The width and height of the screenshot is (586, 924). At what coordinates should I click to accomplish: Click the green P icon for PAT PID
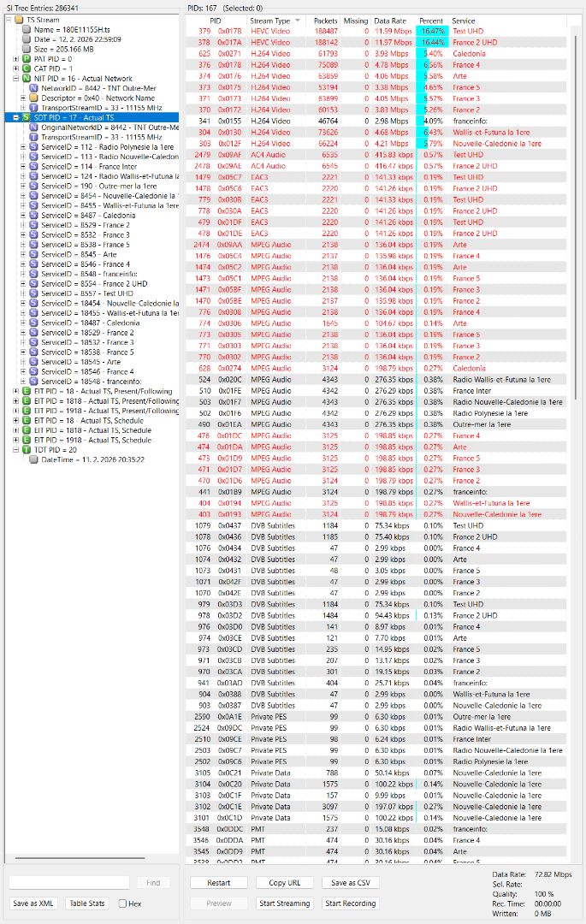point(26,58)
